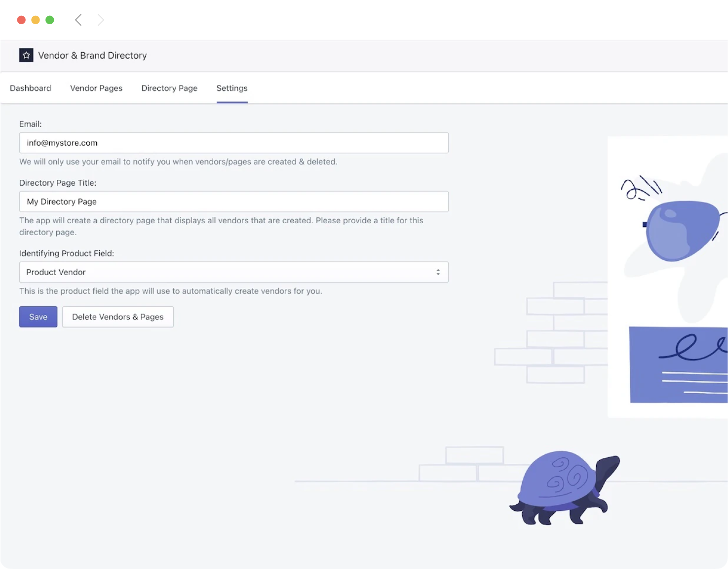The width and height of the screenshot is (728, 569).
Task: Click the dropdown stepper on Product Vendor field
Action: tap(438, 272)
